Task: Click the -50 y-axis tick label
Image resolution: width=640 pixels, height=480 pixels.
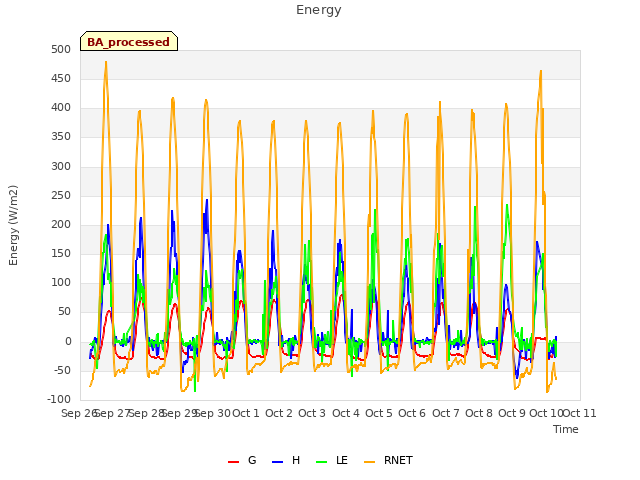Action: [x=61, y=370]
